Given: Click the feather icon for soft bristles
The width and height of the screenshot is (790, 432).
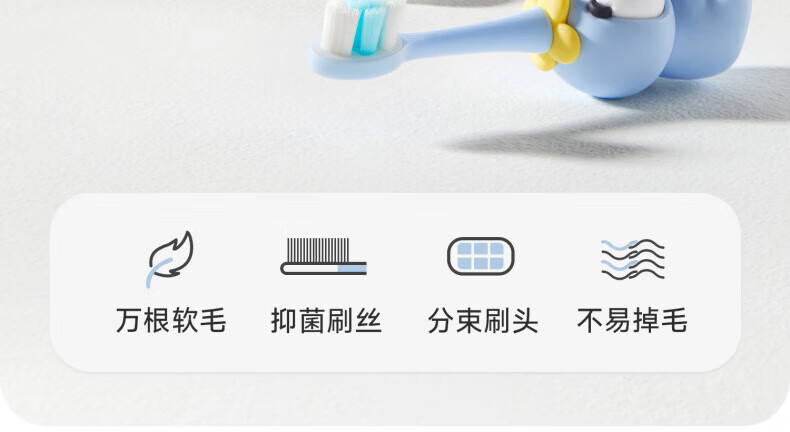Looking at the screenshot, I should pyautogui.click(x=170, y=258).
